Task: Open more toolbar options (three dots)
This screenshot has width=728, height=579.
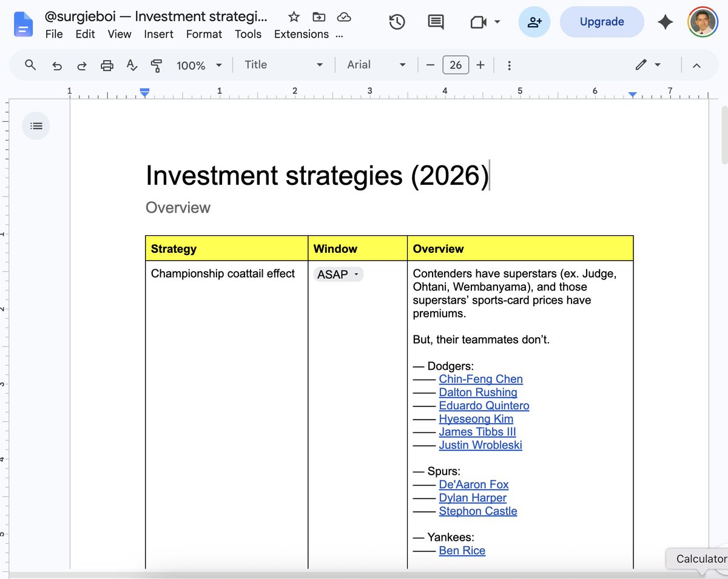Action: tap(509, 65)
